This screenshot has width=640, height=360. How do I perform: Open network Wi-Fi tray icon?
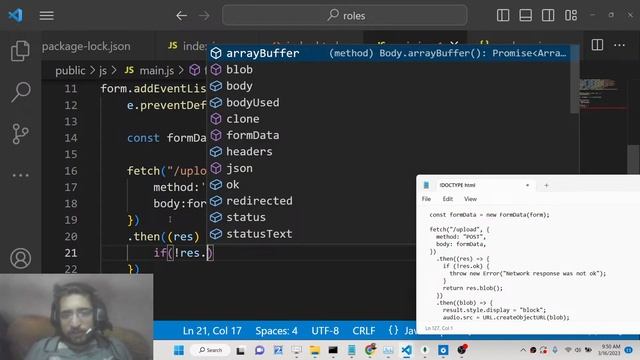[568, 350]
